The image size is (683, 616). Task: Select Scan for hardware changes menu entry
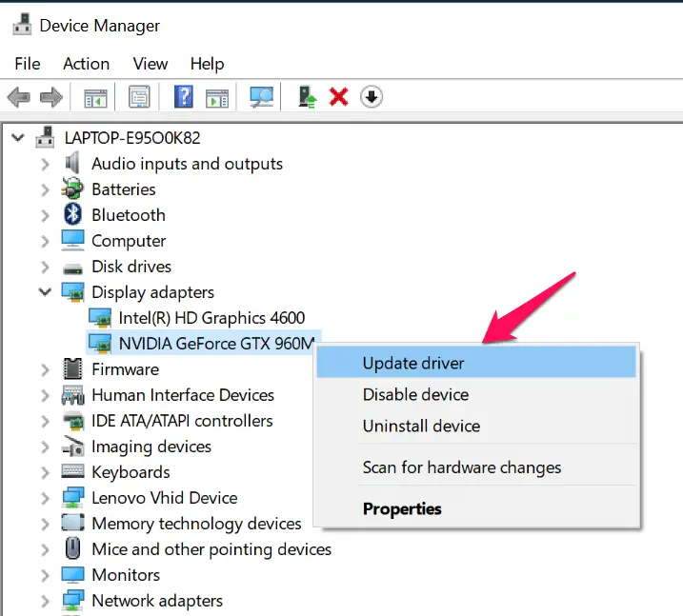476,467
